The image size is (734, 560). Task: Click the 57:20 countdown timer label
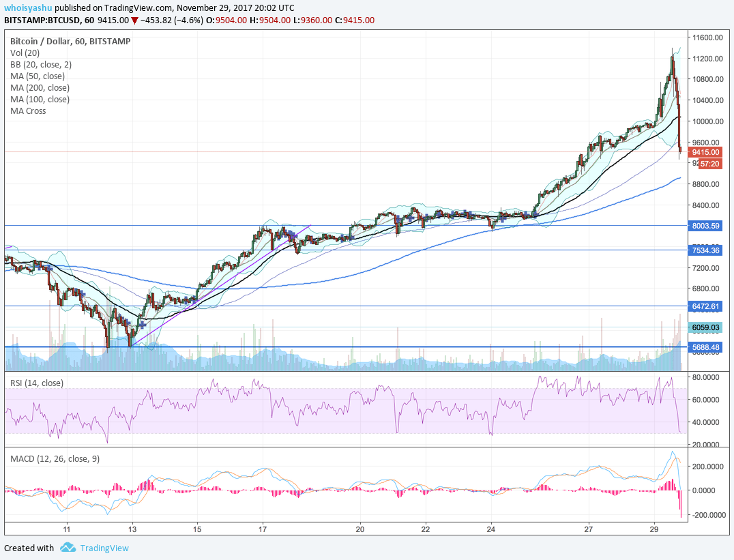pos(710,164)
